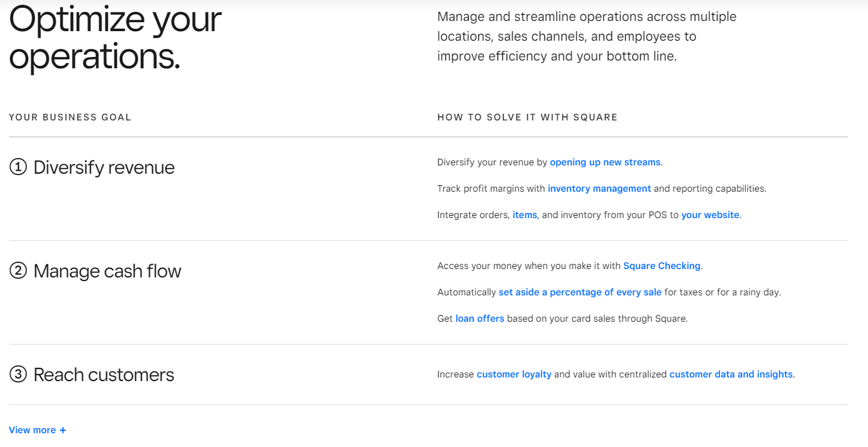Click the 'Optimize your operations.' title
The image size is (868, 447).
pos(115,38)
